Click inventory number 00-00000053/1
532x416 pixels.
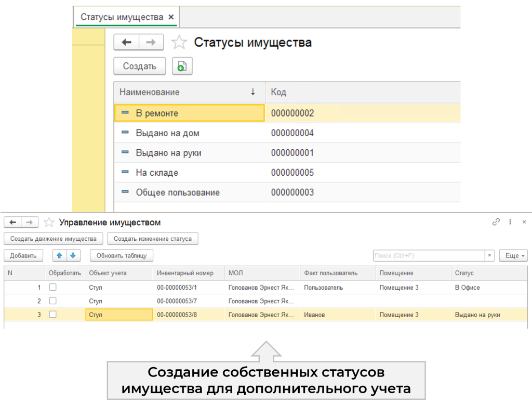[x=177, y=288]
